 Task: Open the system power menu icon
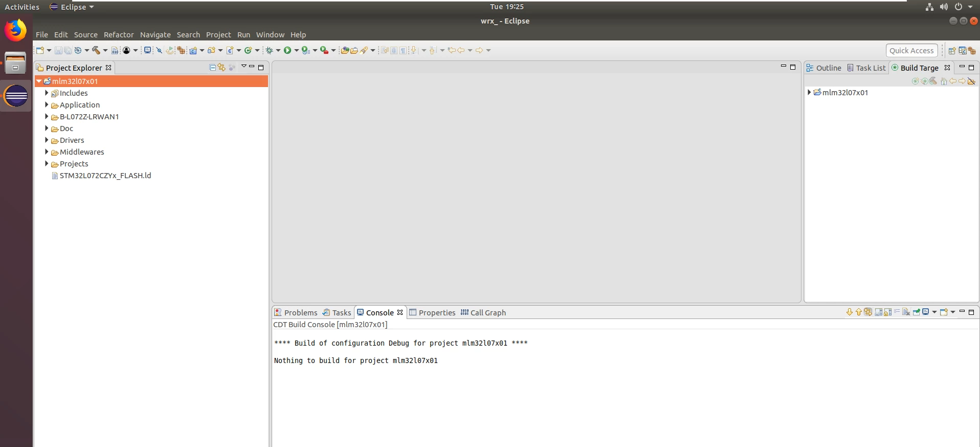[959, 7]
